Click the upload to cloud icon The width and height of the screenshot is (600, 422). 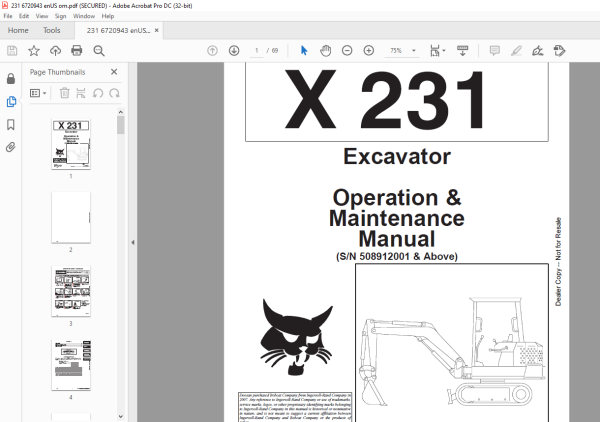(55, 51)
